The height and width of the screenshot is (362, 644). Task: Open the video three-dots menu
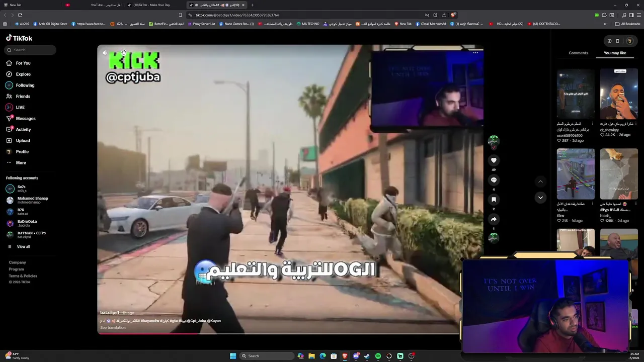pos(475,53)
